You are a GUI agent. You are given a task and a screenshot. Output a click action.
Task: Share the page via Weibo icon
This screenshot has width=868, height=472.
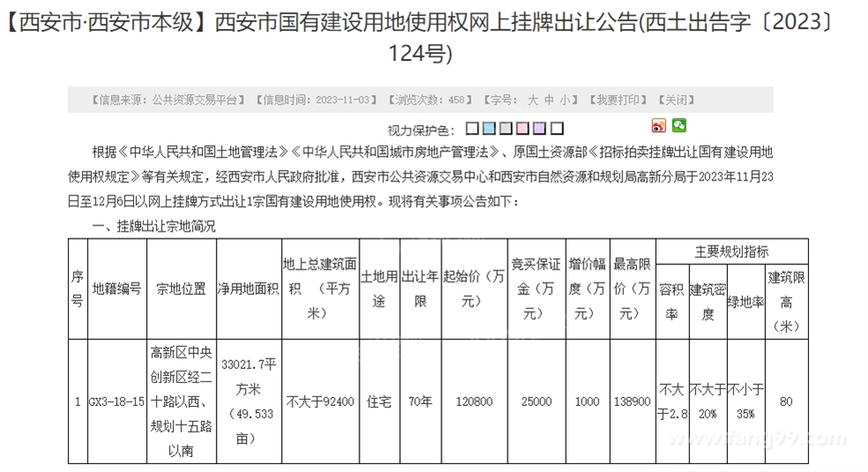coord(658,126)
